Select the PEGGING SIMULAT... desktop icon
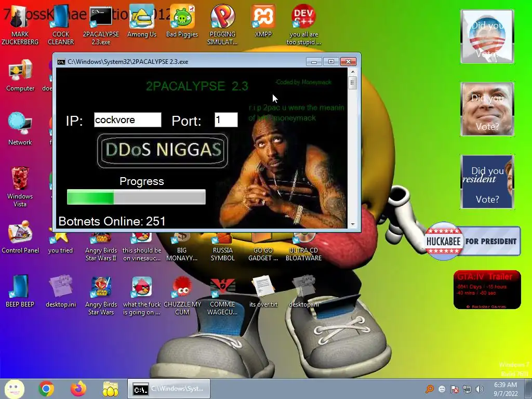 222,25
